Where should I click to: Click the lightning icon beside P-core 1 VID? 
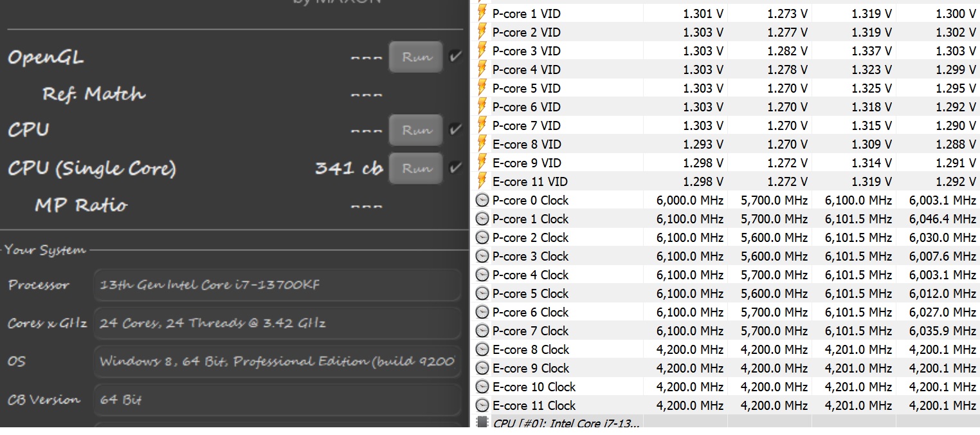click(x=482, y=14)
